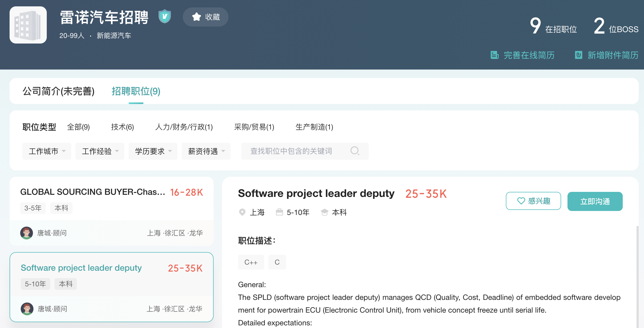The width and height of the screenshot is (644, 328).
Task: Click the star icon to favorite company
Action: coord(196,17)
